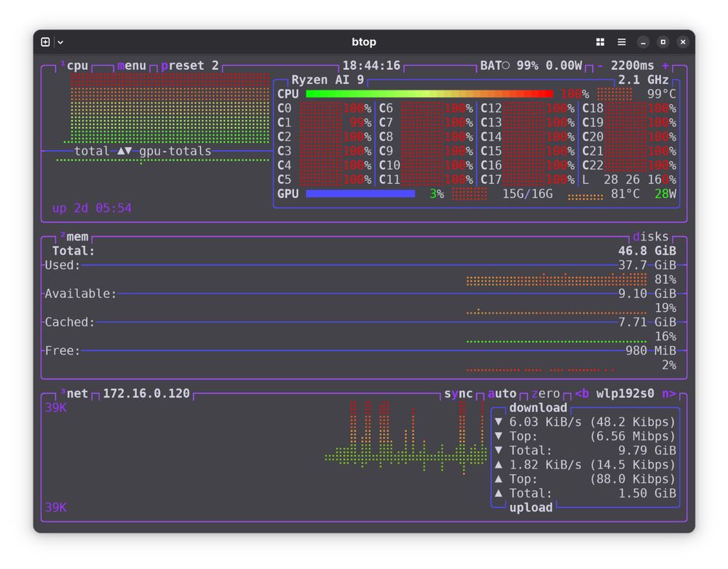
Task: Minimize the btop terminal window
Action: 643,42
